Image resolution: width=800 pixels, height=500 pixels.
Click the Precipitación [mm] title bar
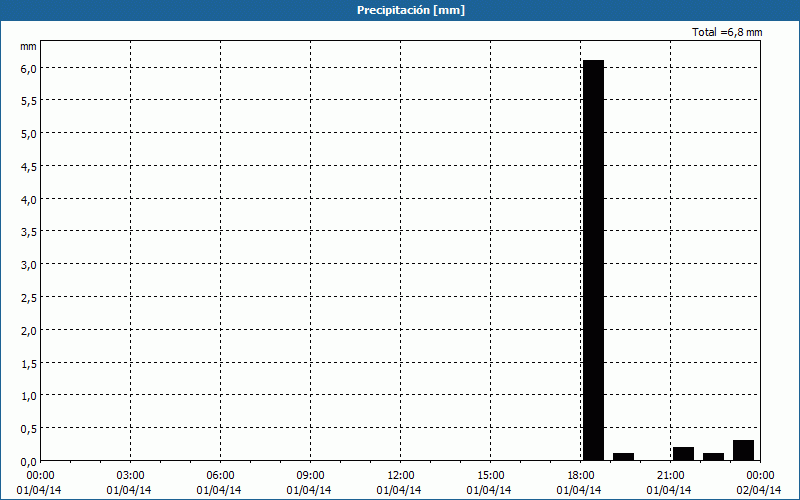(400, 10)
